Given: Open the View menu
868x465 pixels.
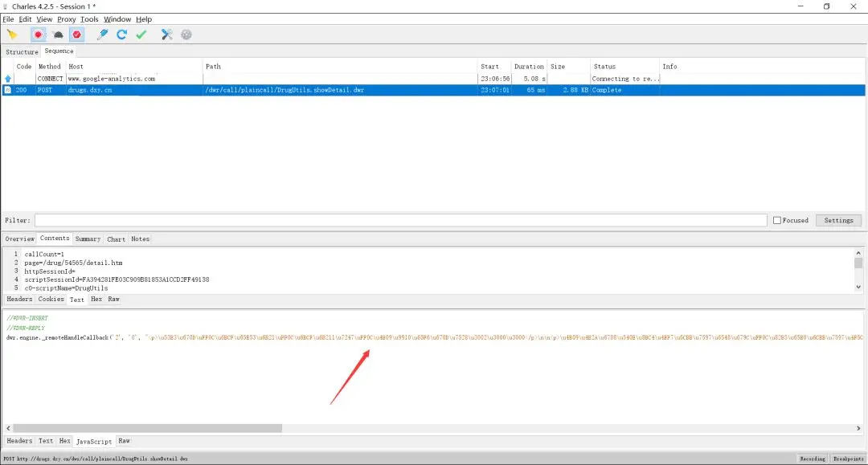Looking at the screenshot, I should (x=44, y=19).
